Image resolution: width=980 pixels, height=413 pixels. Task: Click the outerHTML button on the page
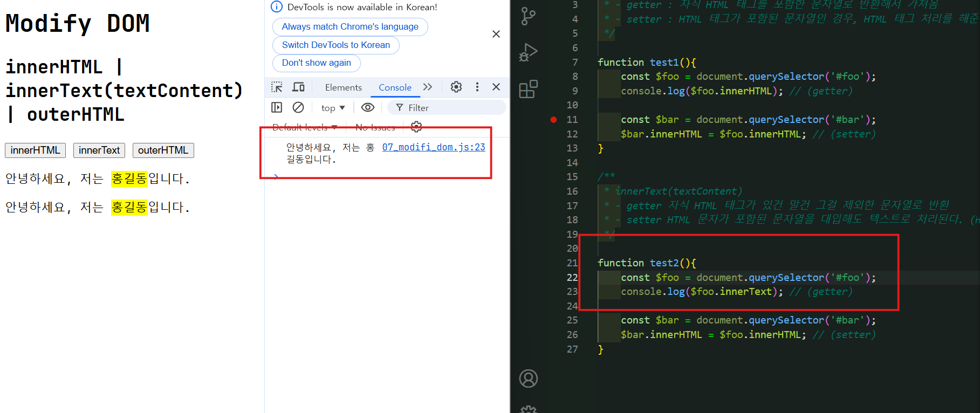pyautogui.click(x=163, y=150)
